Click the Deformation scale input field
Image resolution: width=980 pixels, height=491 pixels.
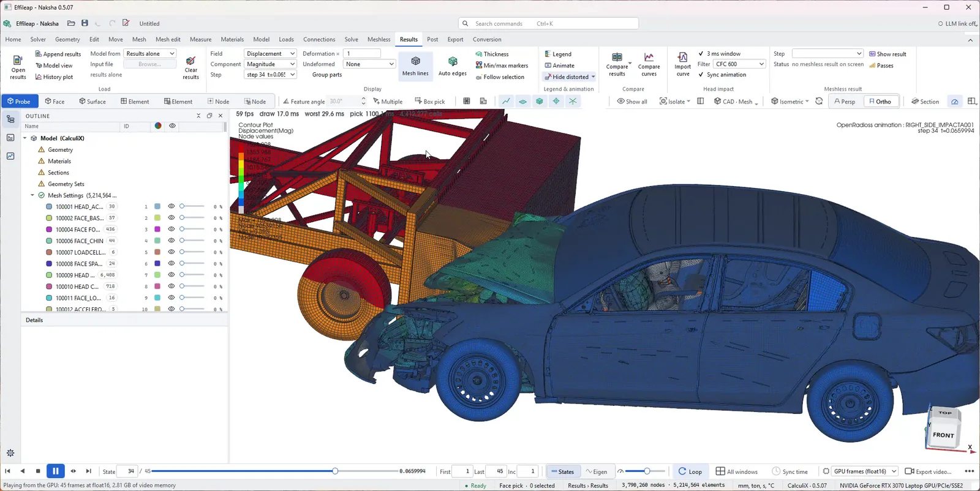point(362,54)
